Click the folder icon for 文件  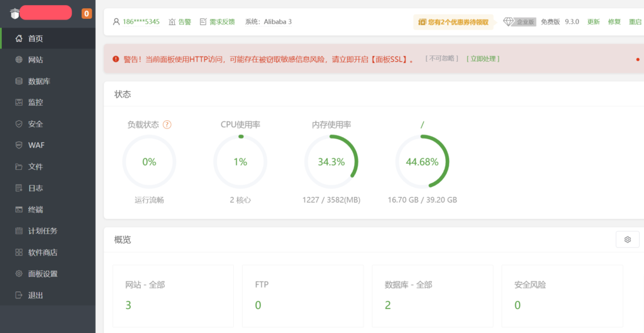19,167
